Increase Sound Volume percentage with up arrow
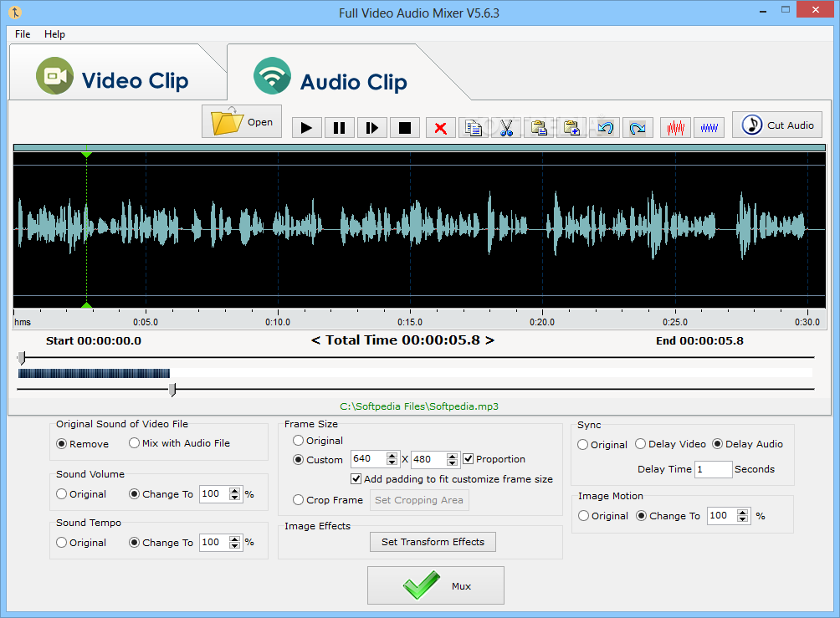Screen dimensions: 840x618 point(234,491)
